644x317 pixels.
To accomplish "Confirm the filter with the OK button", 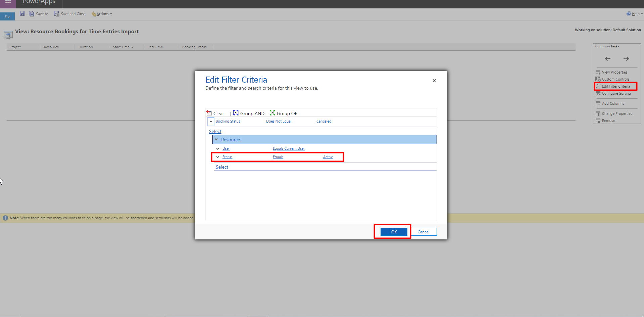I will coord(394,232).
